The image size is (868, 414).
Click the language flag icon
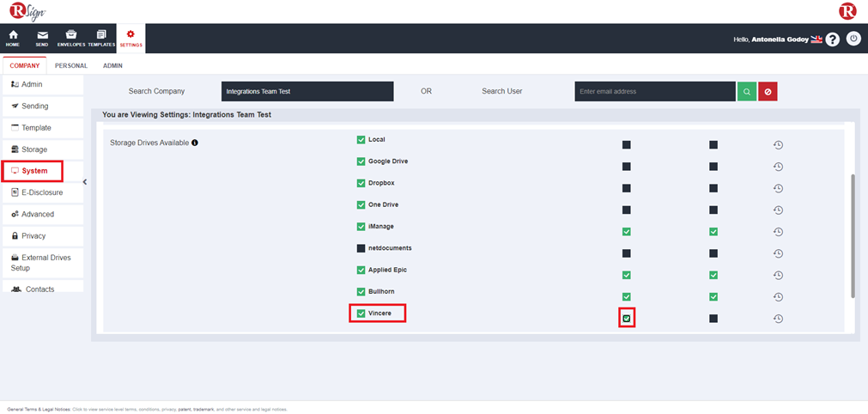816,40
